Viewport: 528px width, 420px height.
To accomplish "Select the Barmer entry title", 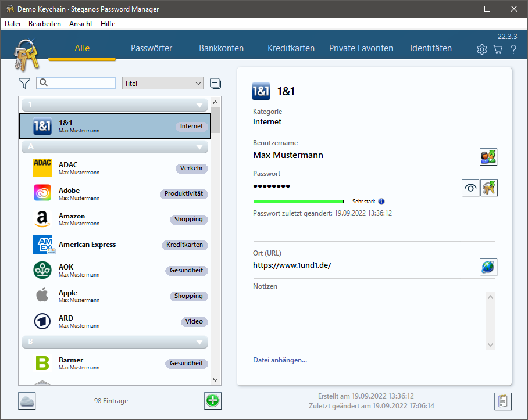I will (71, 360).
